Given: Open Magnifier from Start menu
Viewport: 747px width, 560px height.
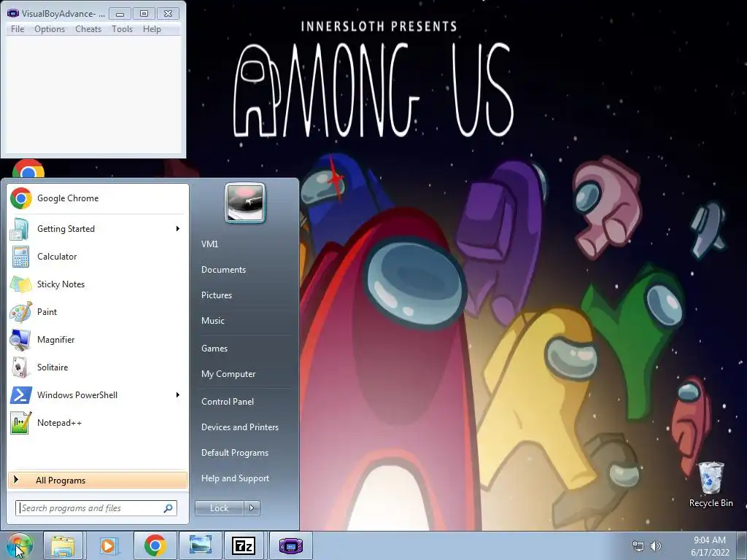Looking at the screenshot, I should click(x=98, y=340).
